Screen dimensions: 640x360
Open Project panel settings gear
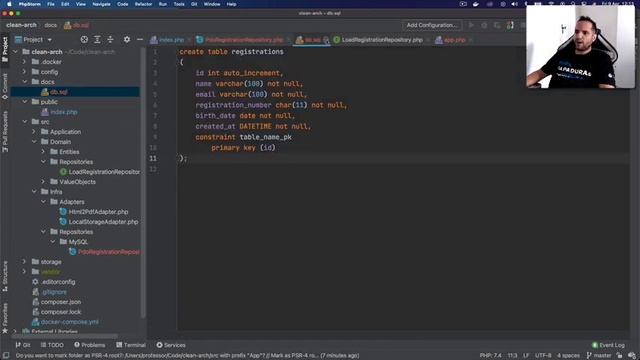tap(127, 40)
